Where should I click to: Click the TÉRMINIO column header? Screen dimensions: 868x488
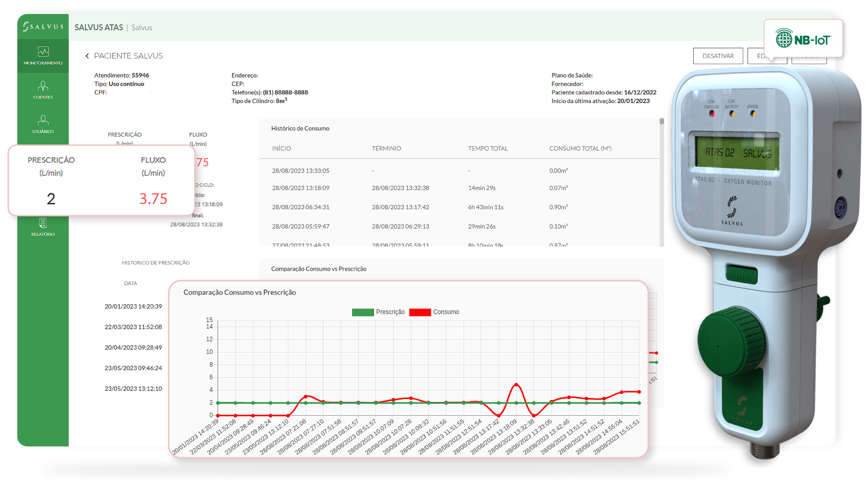point(386,148)
